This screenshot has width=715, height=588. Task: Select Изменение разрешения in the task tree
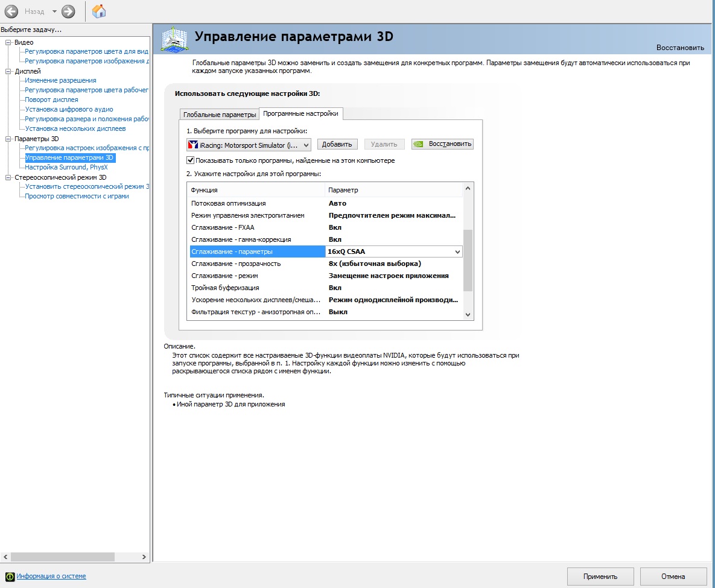click(60, 80)
